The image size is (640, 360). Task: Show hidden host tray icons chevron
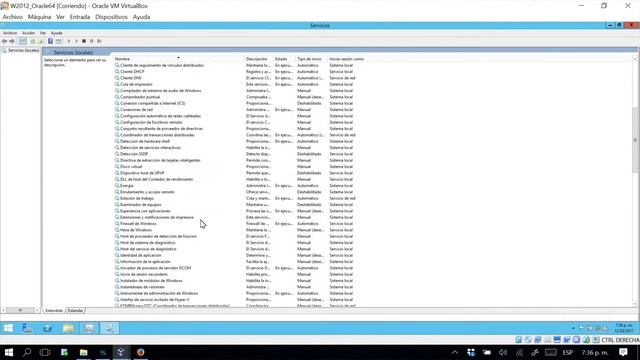click(455, 352)
